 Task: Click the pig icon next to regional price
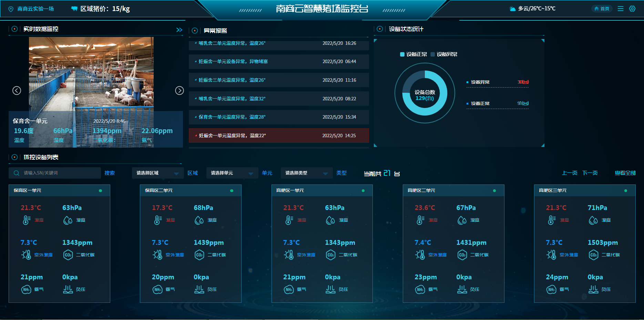[x=74, y=9]
